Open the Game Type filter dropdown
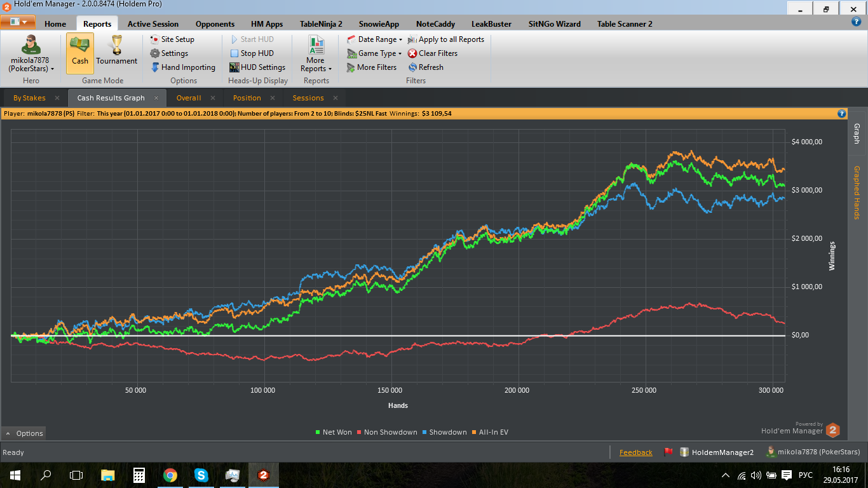Screen dimensions: 868x488 (374, 53)
